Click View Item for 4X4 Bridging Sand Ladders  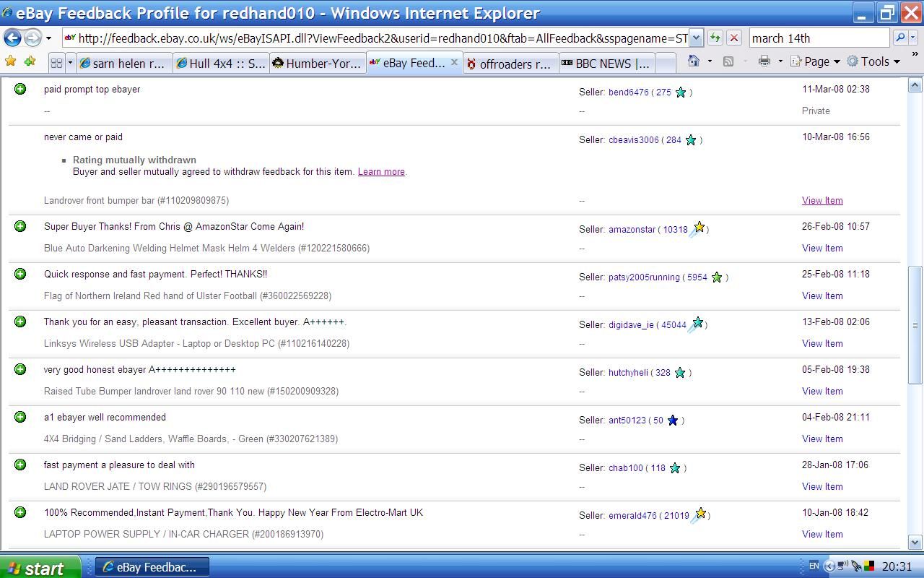pyautogui.click(x=822, y=439)
